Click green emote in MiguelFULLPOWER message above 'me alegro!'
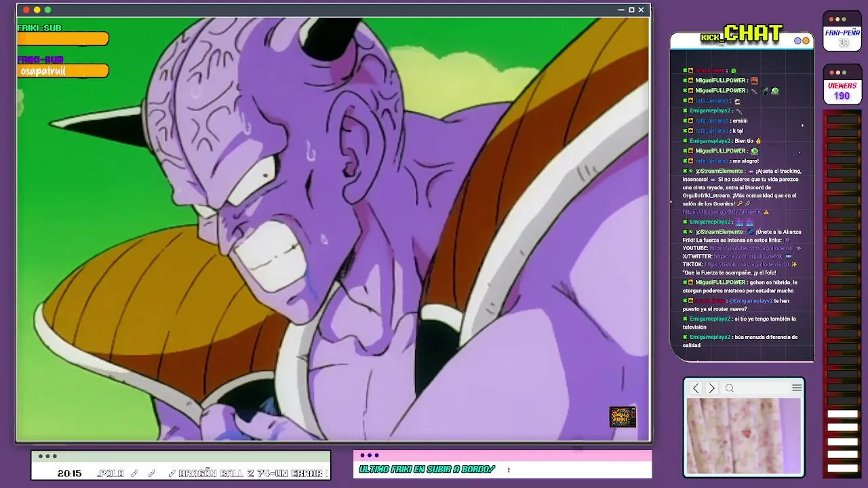The width and height of the screenshot is (868, 488). pyautogui.click(x=755, y=151)
